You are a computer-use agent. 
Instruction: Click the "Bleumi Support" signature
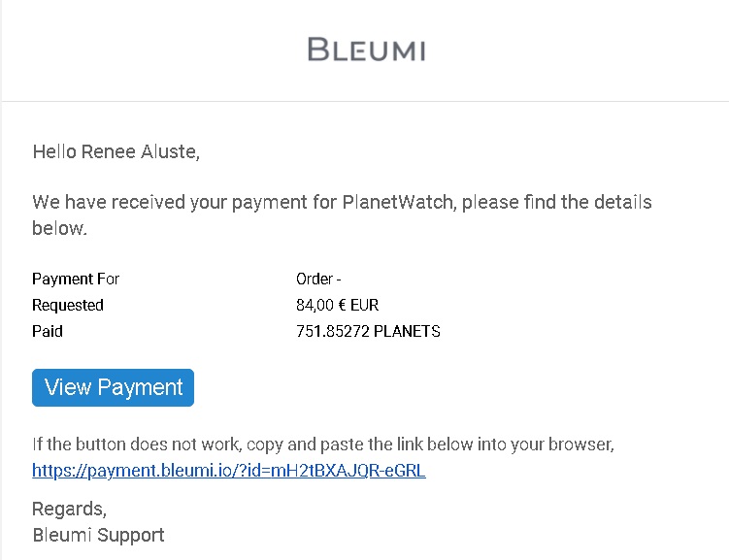pyautogui.click(x=98, y=536)
